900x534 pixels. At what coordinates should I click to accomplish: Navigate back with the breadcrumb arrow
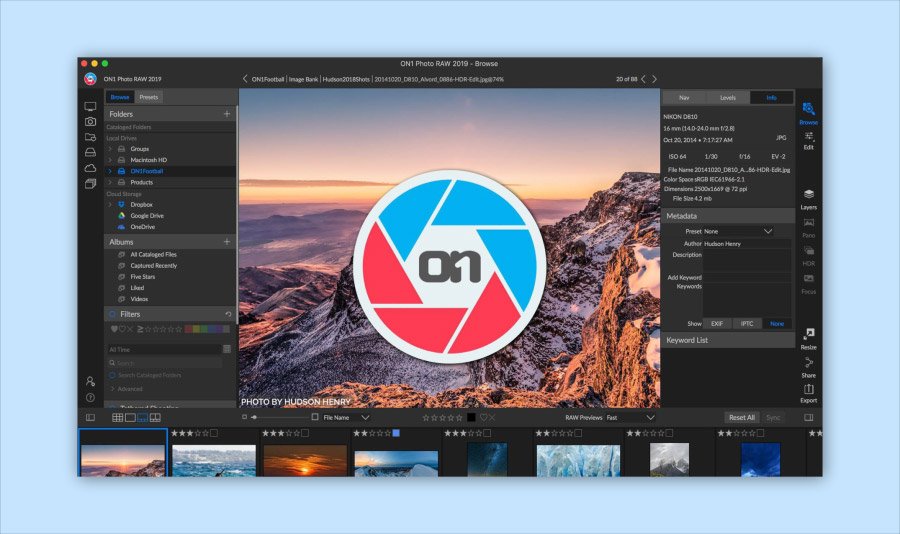click(x=245, y=79)
